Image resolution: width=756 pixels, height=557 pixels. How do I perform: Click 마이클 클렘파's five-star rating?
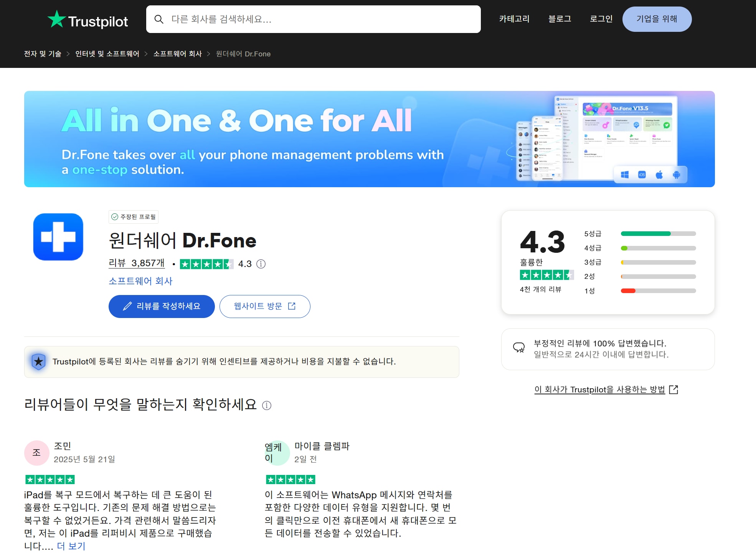[x=291, y=480]
